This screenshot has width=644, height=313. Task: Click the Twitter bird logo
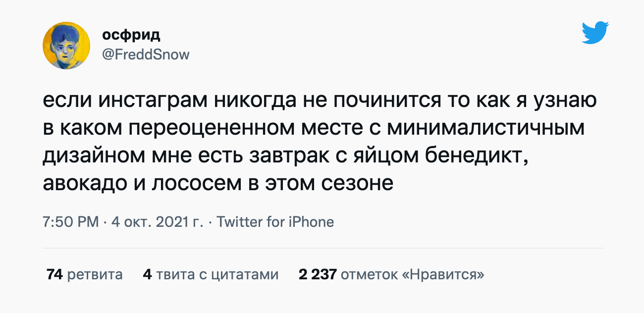click(x=595, y=33)
